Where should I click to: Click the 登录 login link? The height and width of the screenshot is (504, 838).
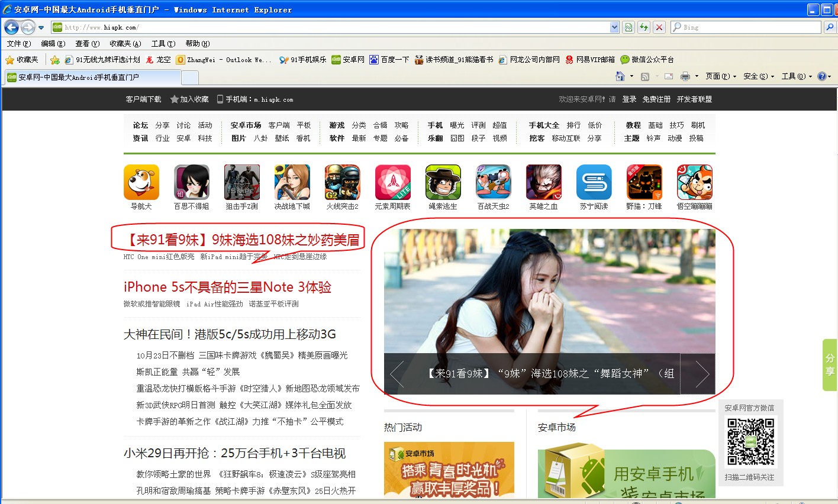(629, 99)
